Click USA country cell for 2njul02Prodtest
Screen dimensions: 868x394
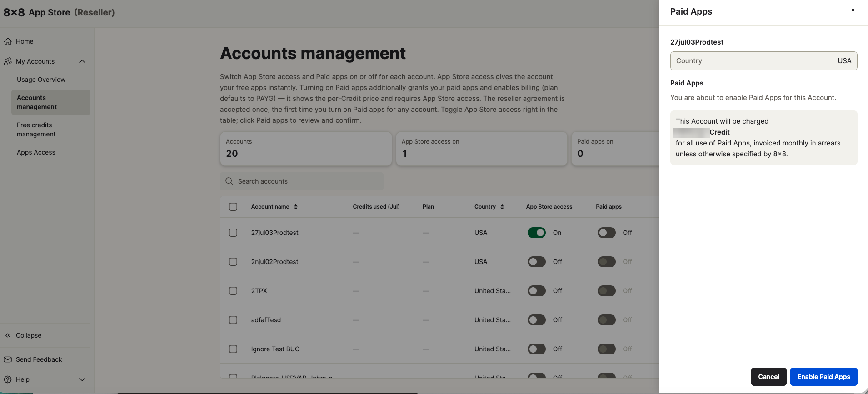pos(481,262)
